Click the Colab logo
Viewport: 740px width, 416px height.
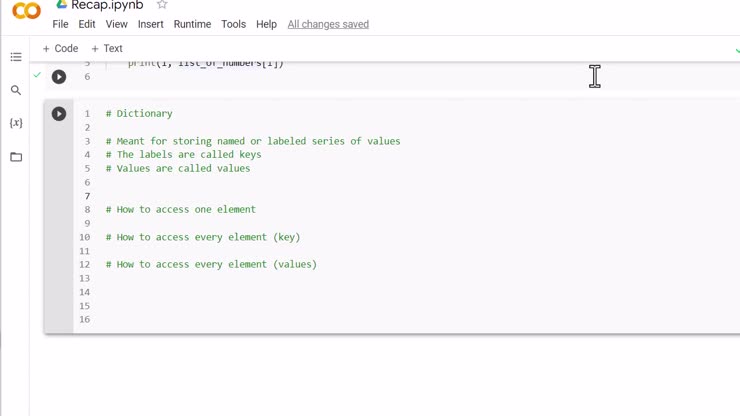click(26, 10)
